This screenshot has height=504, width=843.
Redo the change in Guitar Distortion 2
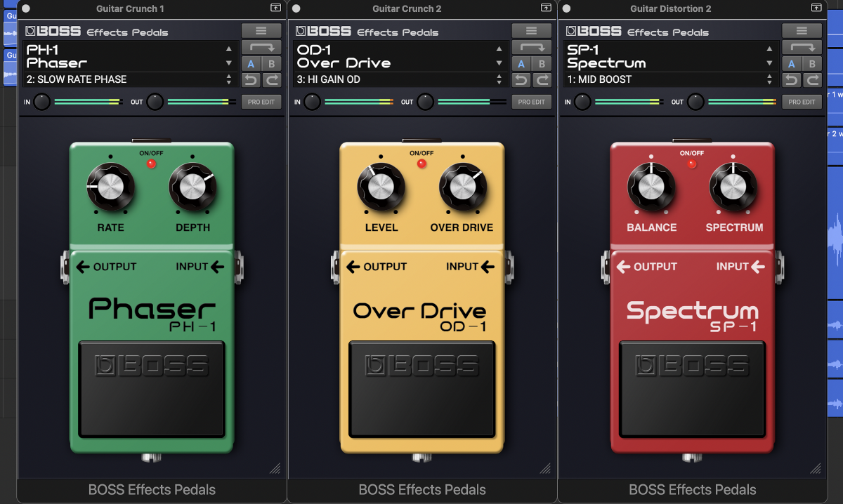pos(812,79)
